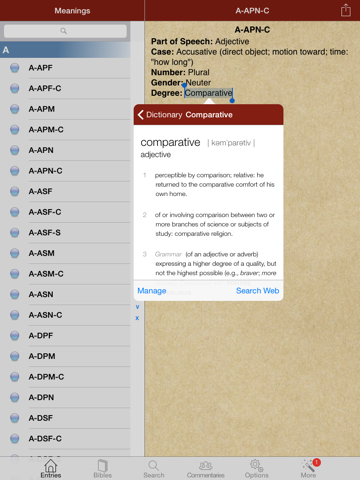Click the blue bullet beside A-DPM
The height and width of the screenshot is (480, 360).
(x=15, y=356)
